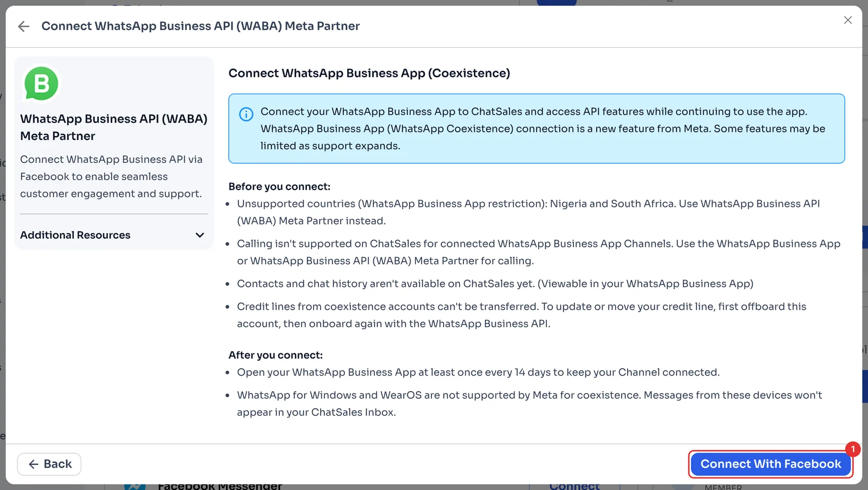Click the Additional Resources chevron arrow
Screen dimensions: 868x490
(x=200, y=235)
